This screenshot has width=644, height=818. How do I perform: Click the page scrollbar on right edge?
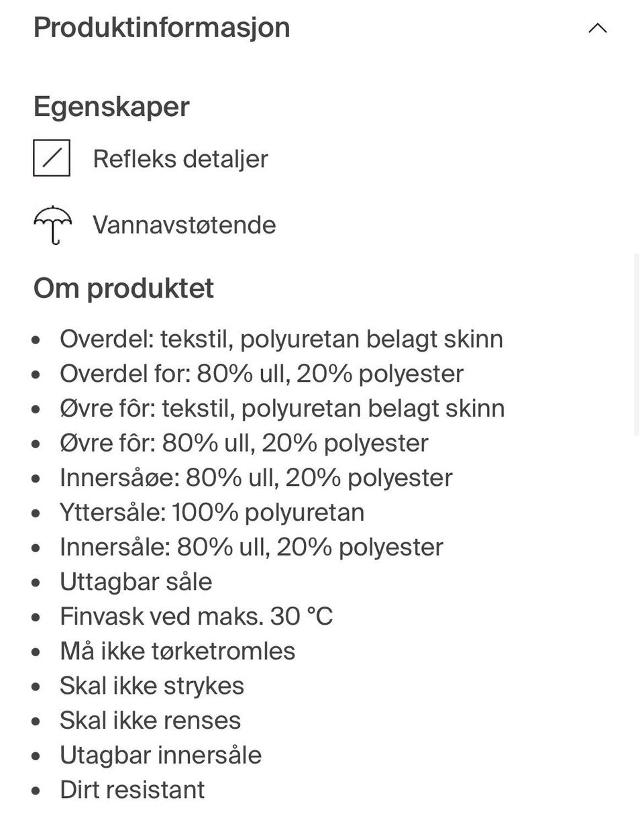coord(637,345)
